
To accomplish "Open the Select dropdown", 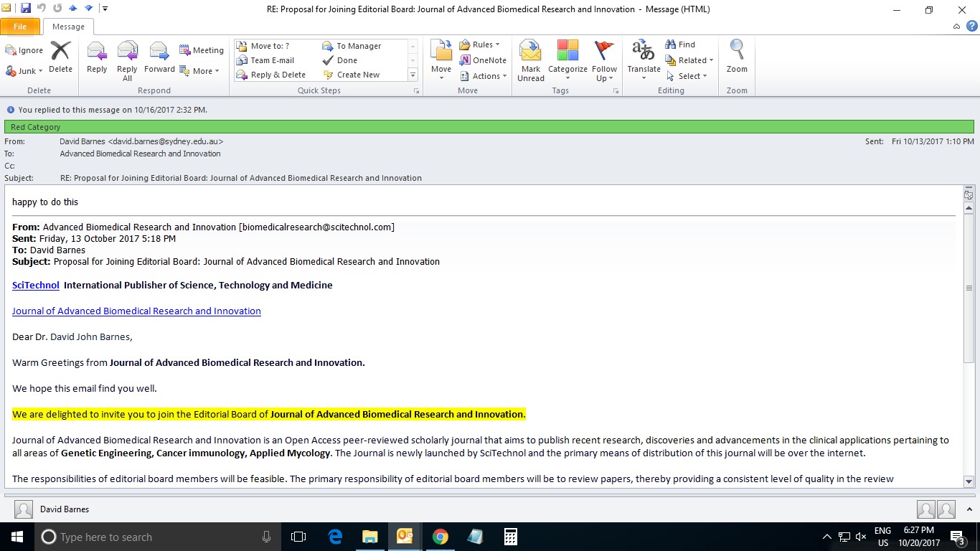I will pos(686,76).
